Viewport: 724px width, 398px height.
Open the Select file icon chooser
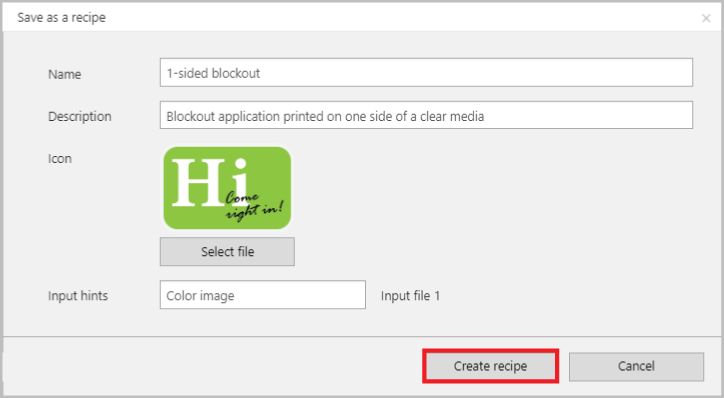pyautogui.click(x=227, y=252)
